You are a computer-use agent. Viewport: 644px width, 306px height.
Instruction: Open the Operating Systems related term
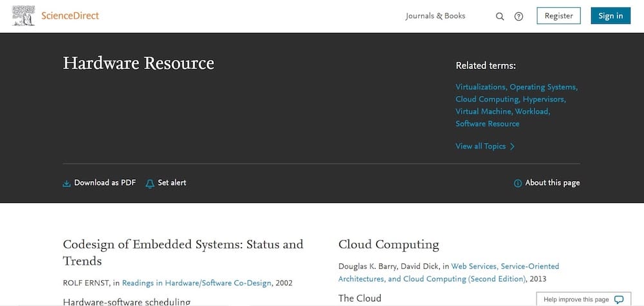point(544,87)
